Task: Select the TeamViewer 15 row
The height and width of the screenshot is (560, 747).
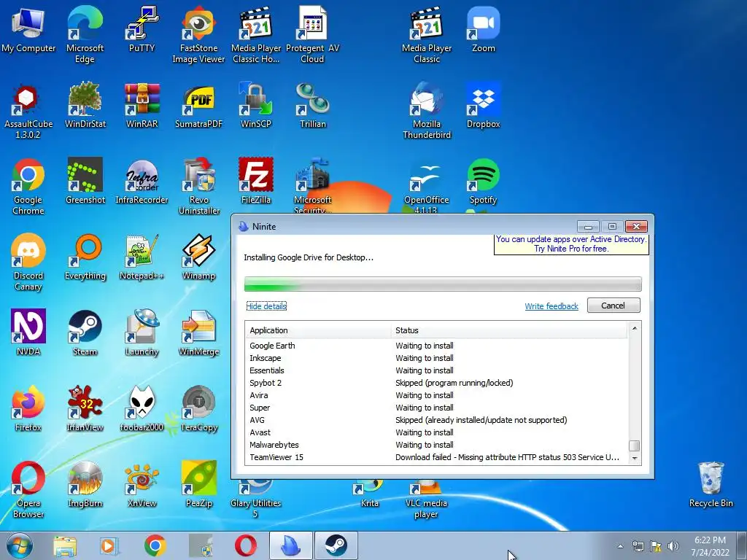Action: (437, 457)
